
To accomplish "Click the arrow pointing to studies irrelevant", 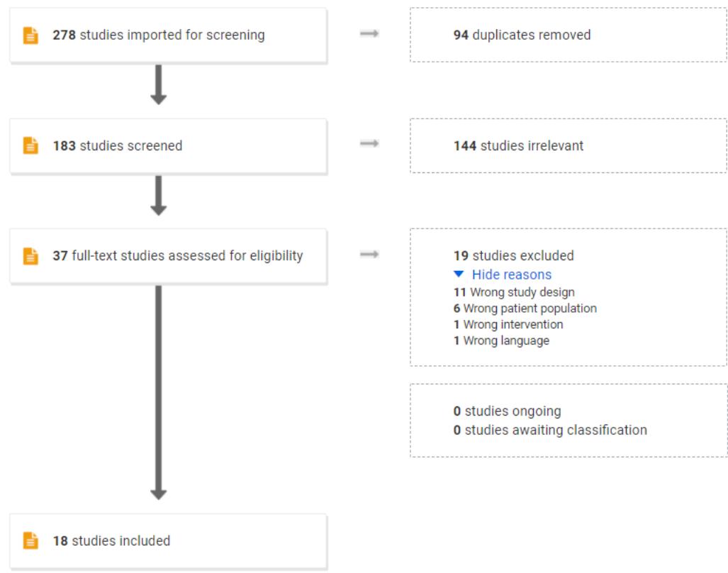I will tap(368, 145).
